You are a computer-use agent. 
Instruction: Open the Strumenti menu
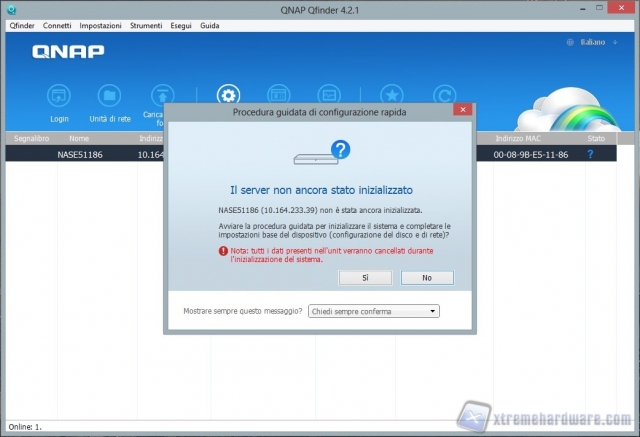[146, 24]
